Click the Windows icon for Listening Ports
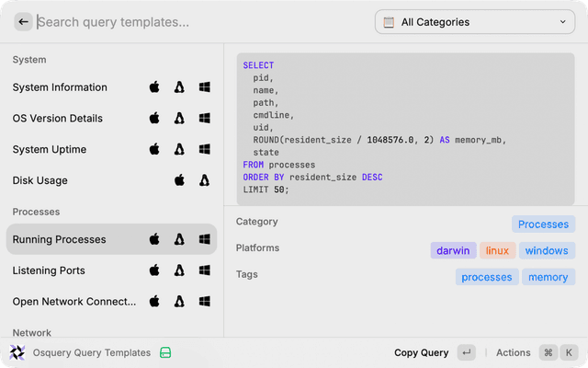Image resolution: width=588 pixels, height=368 pixels. pyautogui.click(x=205, y=270)
